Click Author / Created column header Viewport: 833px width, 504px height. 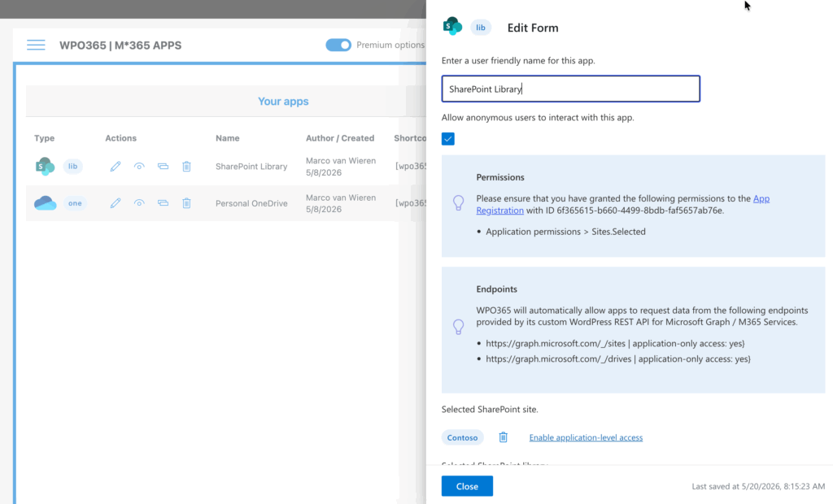pyautogui.click(x=340, y=138)
